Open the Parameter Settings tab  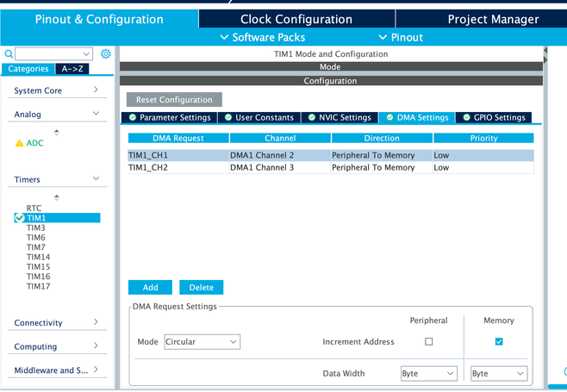[169, 117]
